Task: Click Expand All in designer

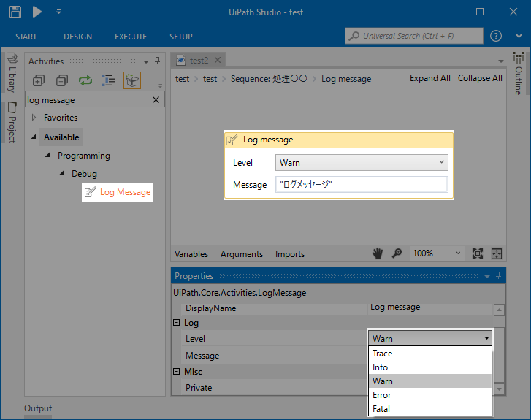Action: 430,78
